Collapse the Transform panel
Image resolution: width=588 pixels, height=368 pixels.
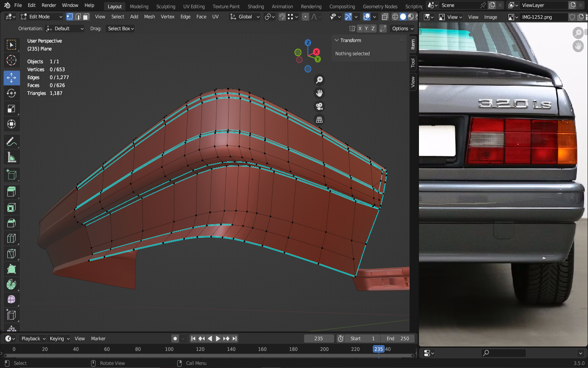coord(337,40)
